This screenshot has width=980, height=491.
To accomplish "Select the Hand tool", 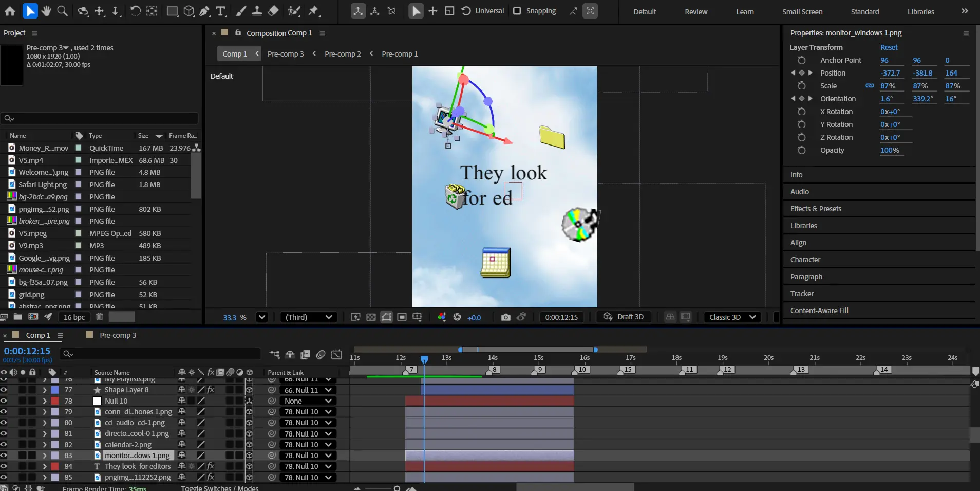I will [46, 11].
